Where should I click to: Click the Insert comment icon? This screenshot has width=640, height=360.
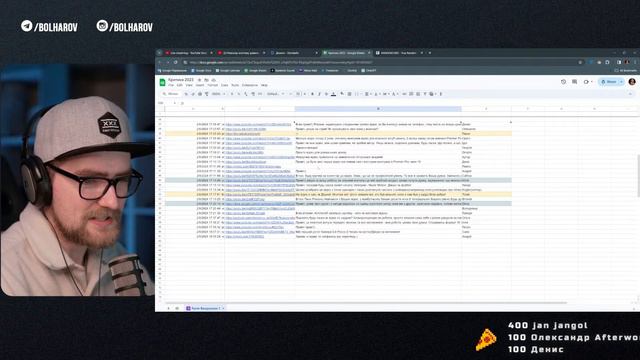411,94
